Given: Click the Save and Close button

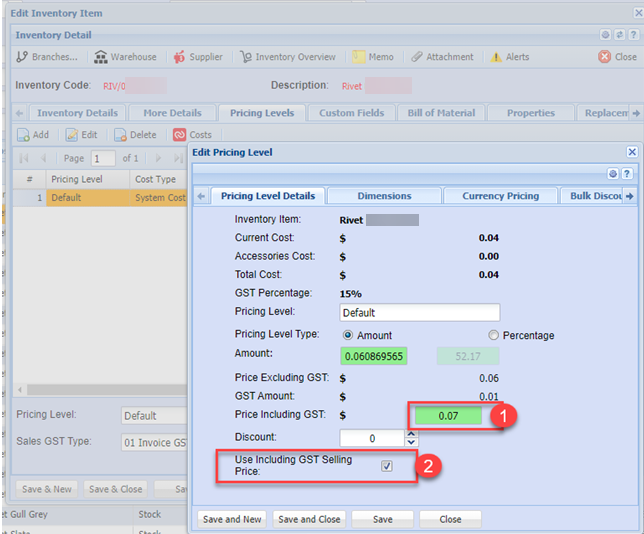Looking at the screenshot, I should [308, 519].
